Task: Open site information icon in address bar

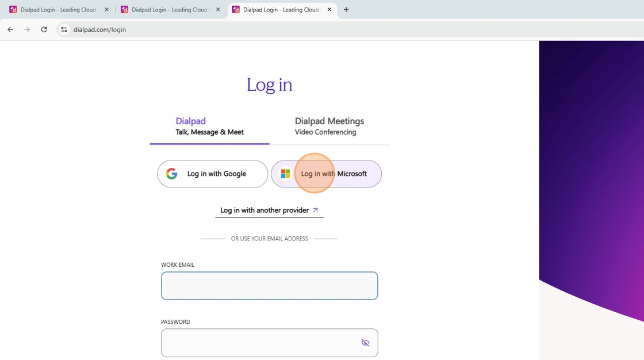Action: coord(64,29)
